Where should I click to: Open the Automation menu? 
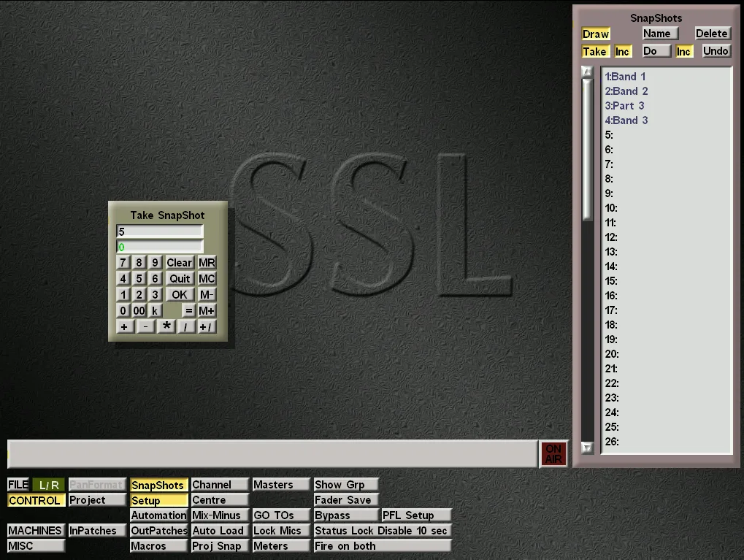tap(158, 515)
